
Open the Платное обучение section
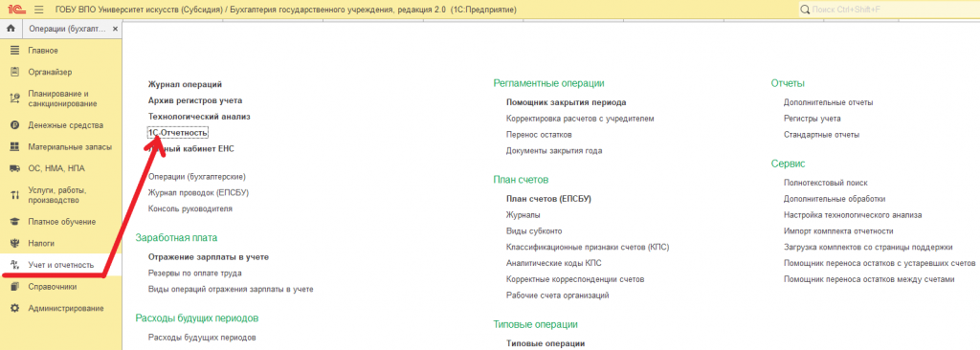point(62,222)
